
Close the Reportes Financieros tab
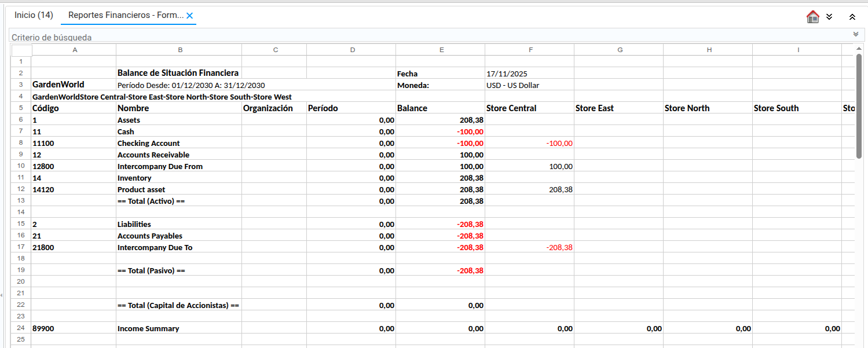coord(189,16)
